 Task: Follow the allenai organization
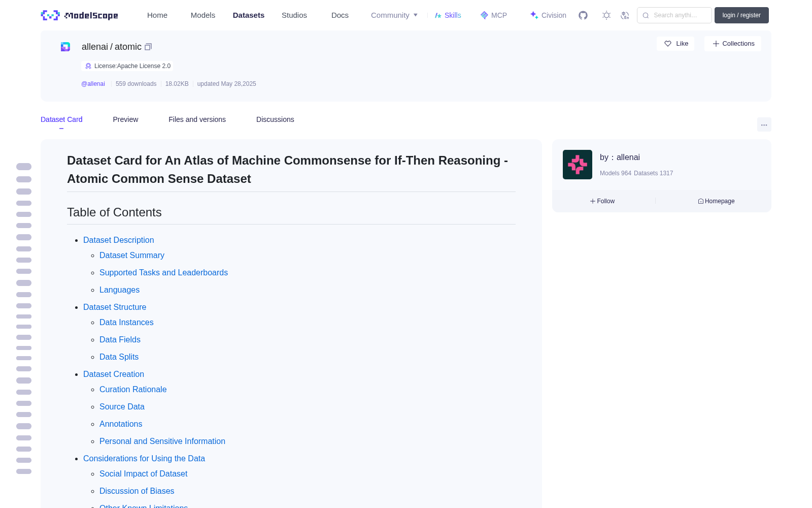(602, 201)
